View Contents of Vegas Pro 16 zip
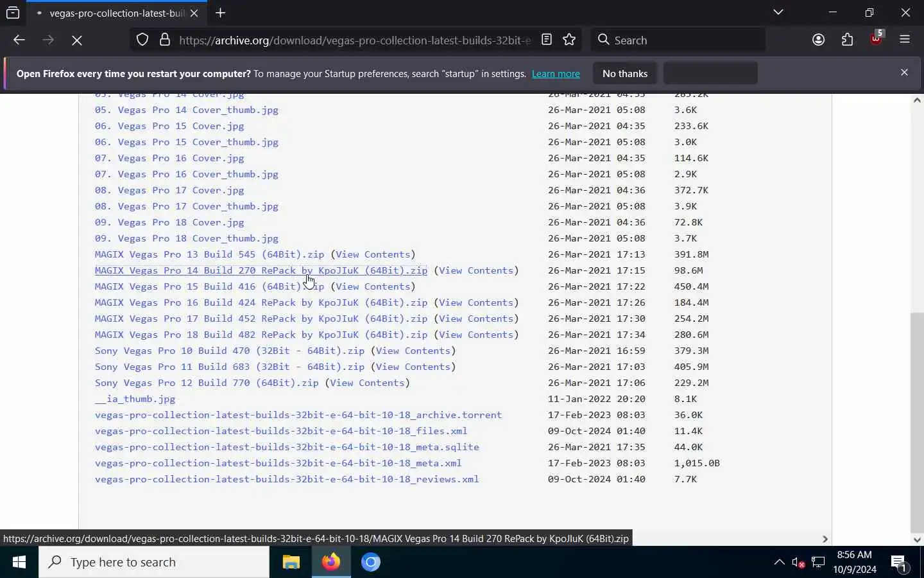Screen dimensions: 924x578 click(476, 302)
